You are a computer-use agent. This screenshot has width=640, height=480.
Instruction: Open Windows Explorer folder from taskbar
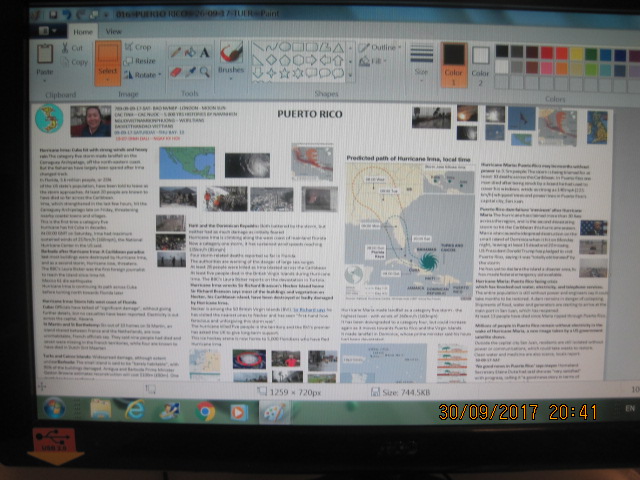coord(100,409)
